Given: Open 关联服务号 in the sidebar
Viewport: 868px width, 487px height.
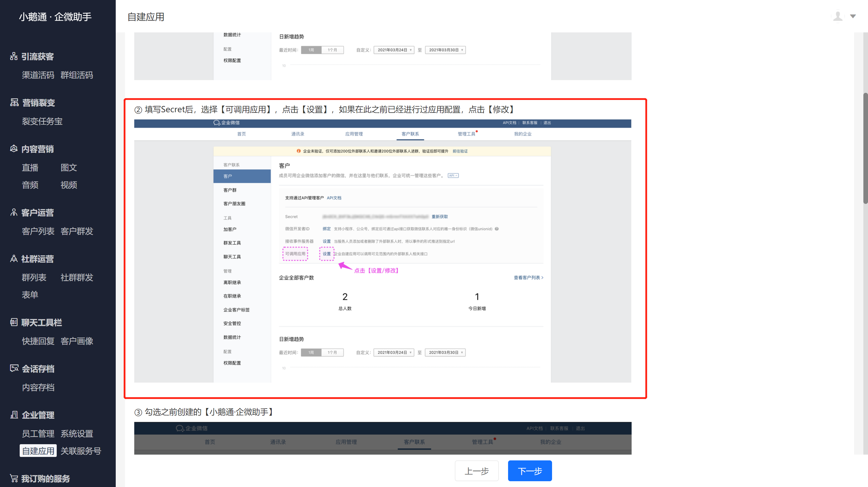Looking at the screenshot, I should pyautogui.click(x=81, y=451).
